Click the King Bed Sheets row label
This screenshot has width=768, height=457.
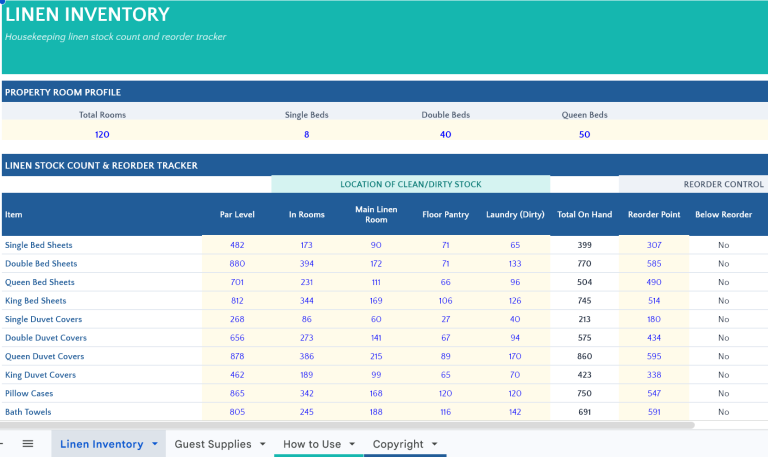pos(35,301)
